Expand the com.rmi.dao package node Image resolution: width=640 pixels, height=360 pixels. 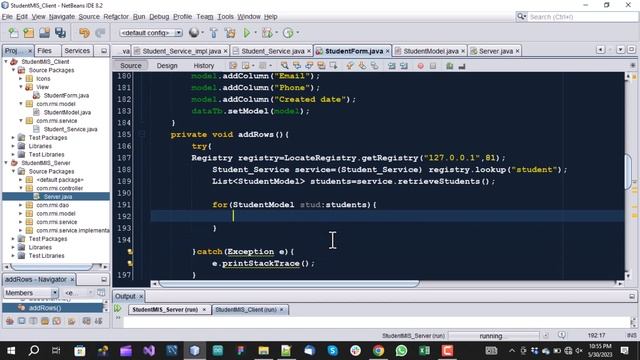pos(21,205)
